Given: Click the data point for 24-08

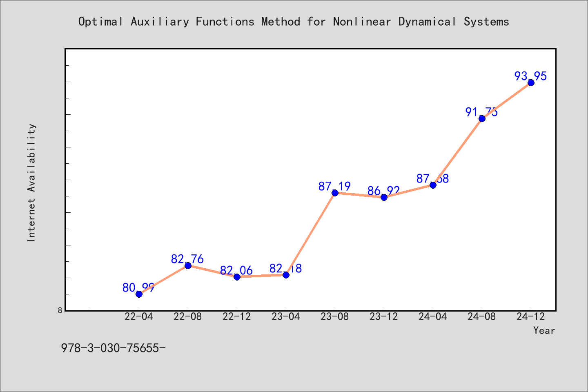Looking at the screenshot, I should click(482, 118).
